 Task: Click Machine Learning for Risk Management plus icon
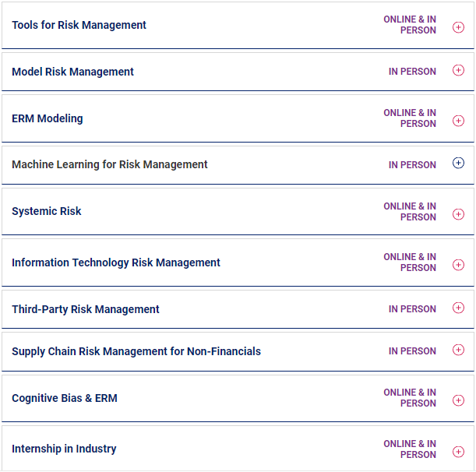tap(458, 163)
